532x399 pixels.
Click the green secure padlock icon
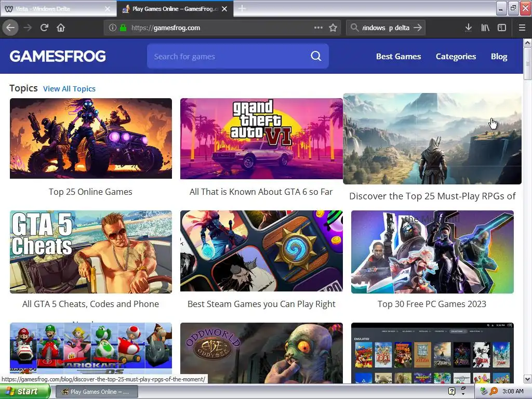(x=123, y=28)
